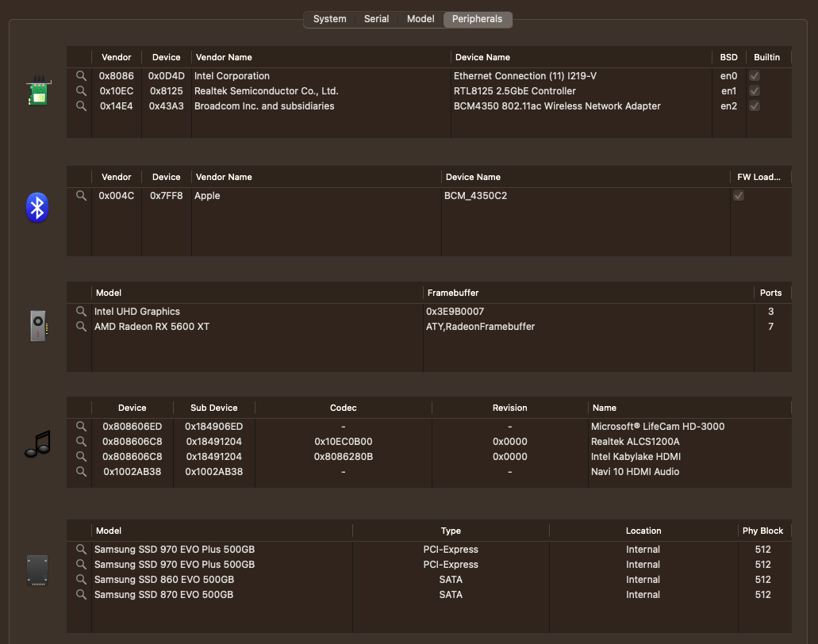Click the network card icon

coord(38,90)
